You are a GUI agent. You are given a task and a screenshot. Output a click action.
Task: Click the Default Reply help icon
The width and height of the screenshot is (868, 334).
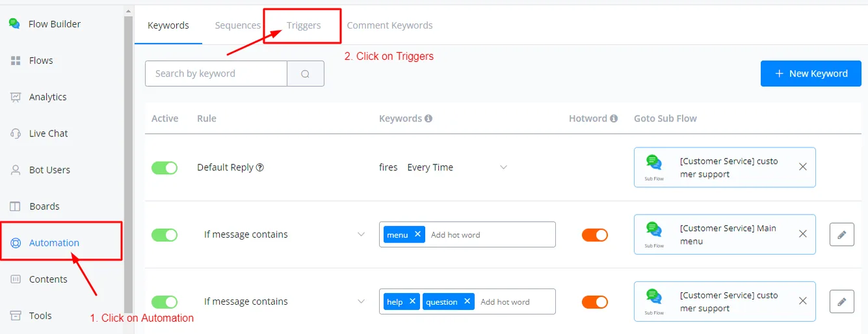(x=260, y=167)
